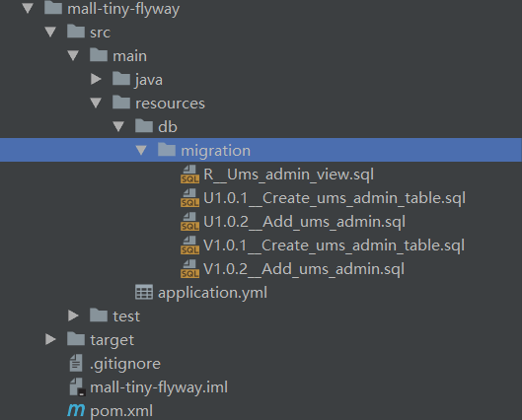Click the .gitignore text file icon
The image size is (522, 420).
click(76, 363)
